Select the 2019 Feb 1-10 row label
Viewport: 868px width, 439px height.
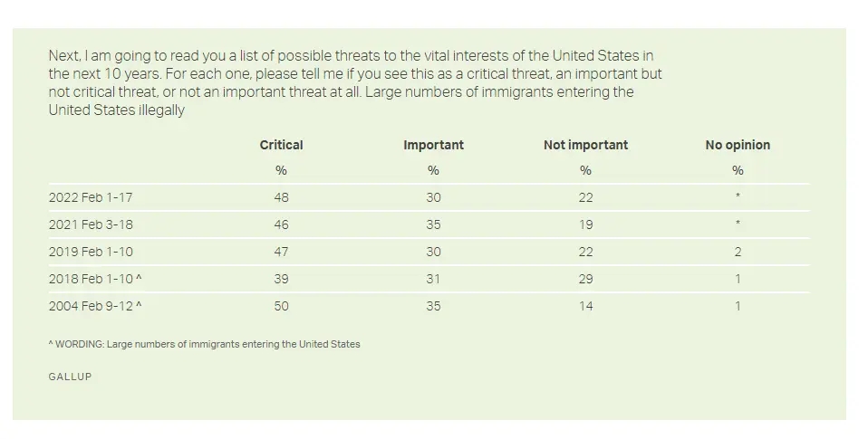tap(91, 252)
